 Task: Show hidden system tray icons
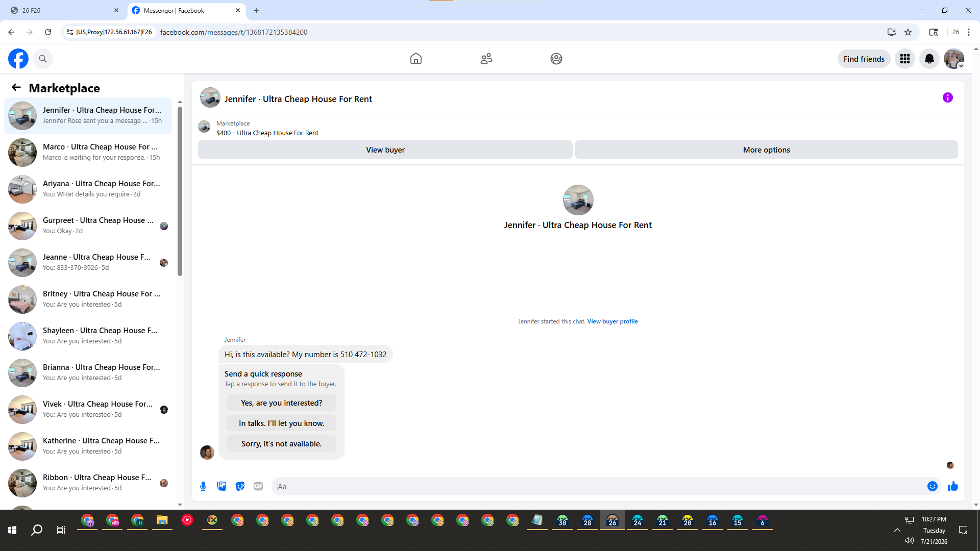click(x=897, y=530)
